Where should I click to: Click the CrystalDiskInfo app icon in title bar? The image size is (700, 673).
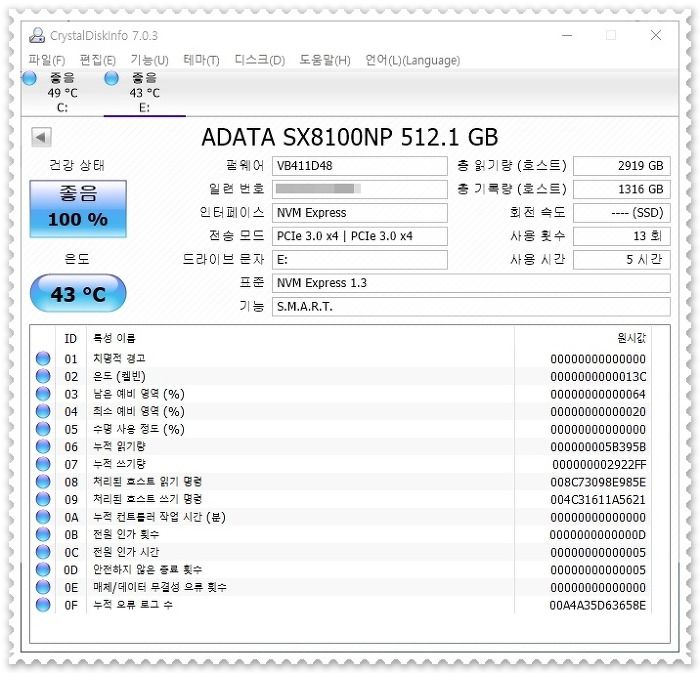[37, 35]
